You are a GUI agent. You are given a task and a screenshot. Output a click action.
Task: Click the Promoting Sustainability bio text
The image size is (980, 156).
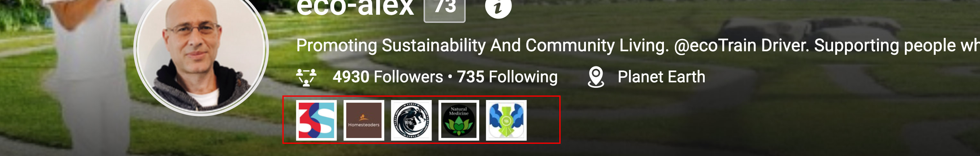391,45
